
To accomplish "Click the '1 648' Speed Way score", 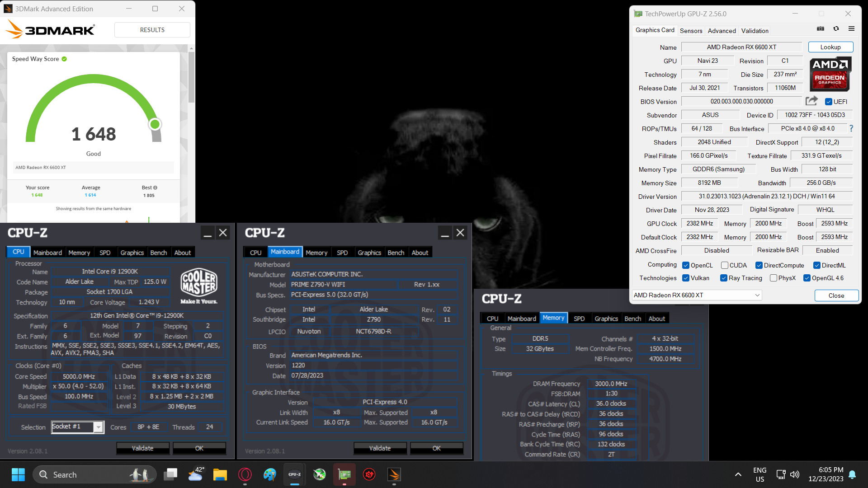I will (x=94, y=134).
